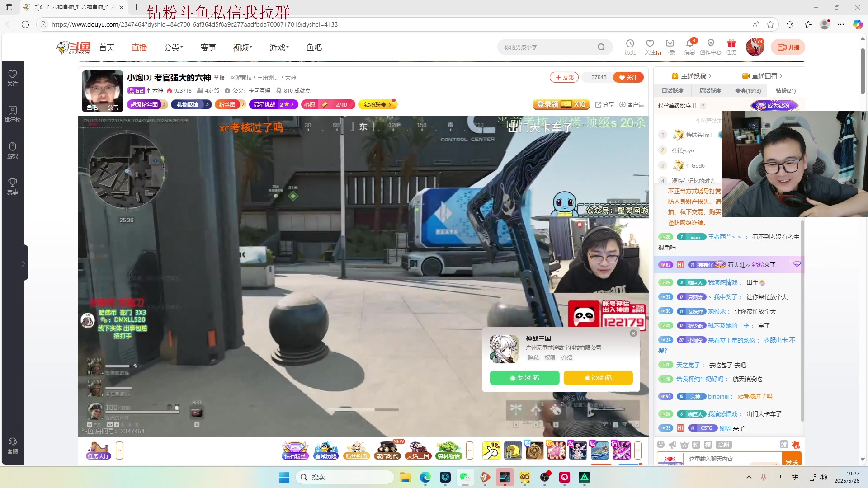
Task: Toggle the 关注 follow button for streamer
Action: click(x=628, y=77)
